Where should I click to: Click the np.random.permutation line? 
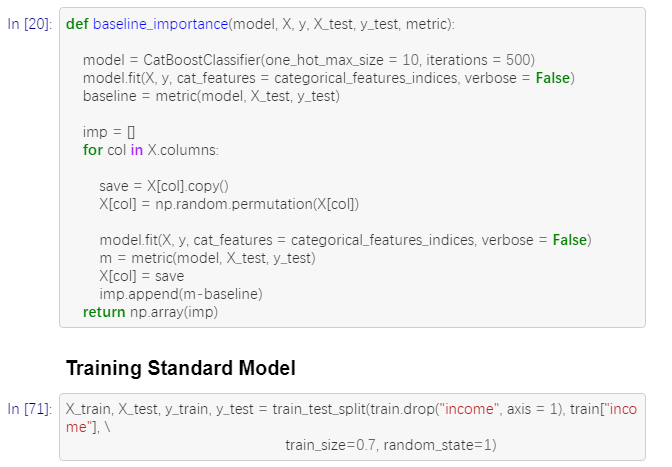(229, 204)
